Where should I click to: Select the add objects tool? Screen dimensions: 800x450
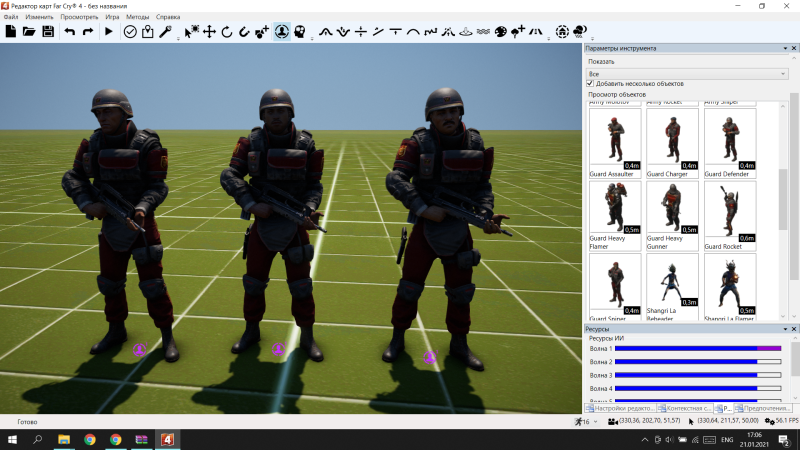[262, 32]
